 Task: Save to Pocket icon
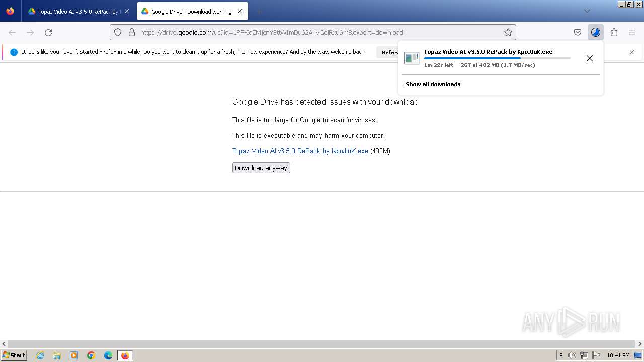pos(578,32)
